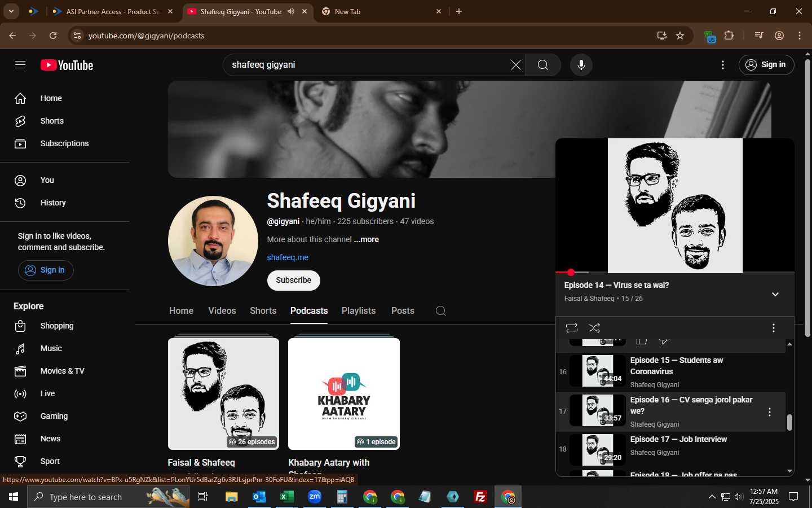Open History in the sidebar

65,203
